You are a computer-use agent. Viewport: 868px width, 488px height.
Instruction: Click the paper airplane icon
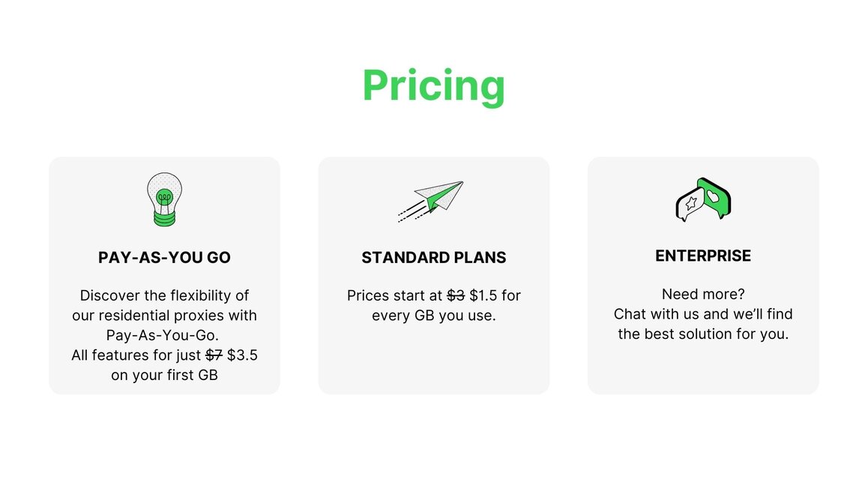pyautogui.click(x=430, y=202)
